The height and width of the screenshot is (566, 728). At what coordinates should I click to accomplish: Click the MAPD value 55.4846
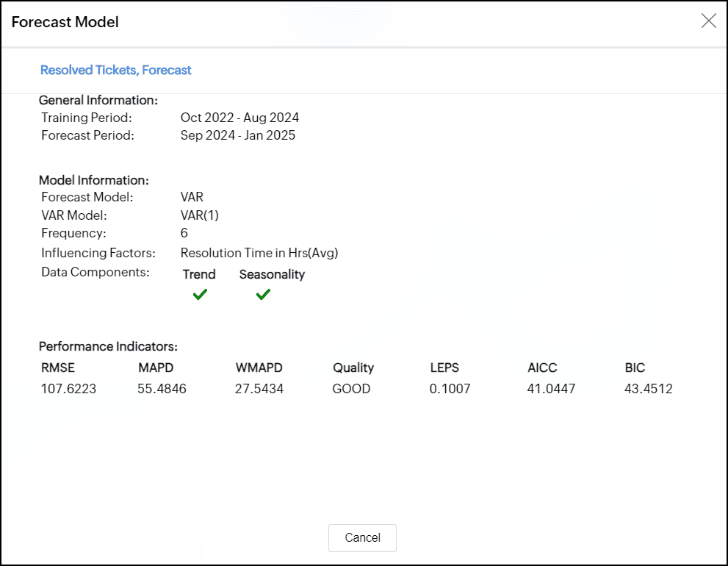[162, 389]
